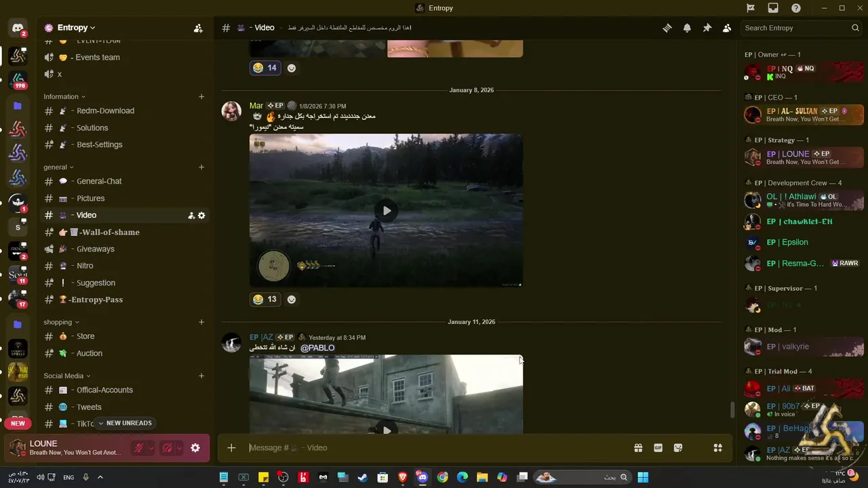Collapse the general category

coord(58,167)
